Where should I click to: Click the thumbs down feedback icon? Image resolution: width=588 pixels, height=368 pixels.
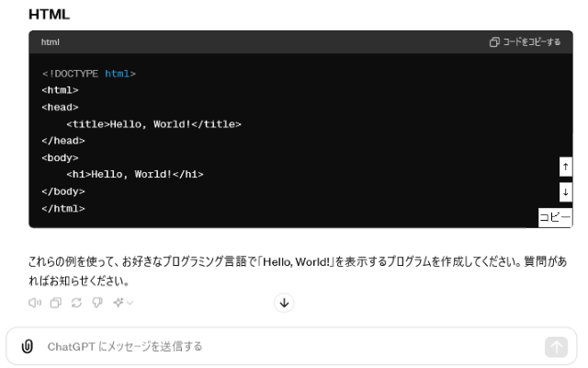(97, 303)
